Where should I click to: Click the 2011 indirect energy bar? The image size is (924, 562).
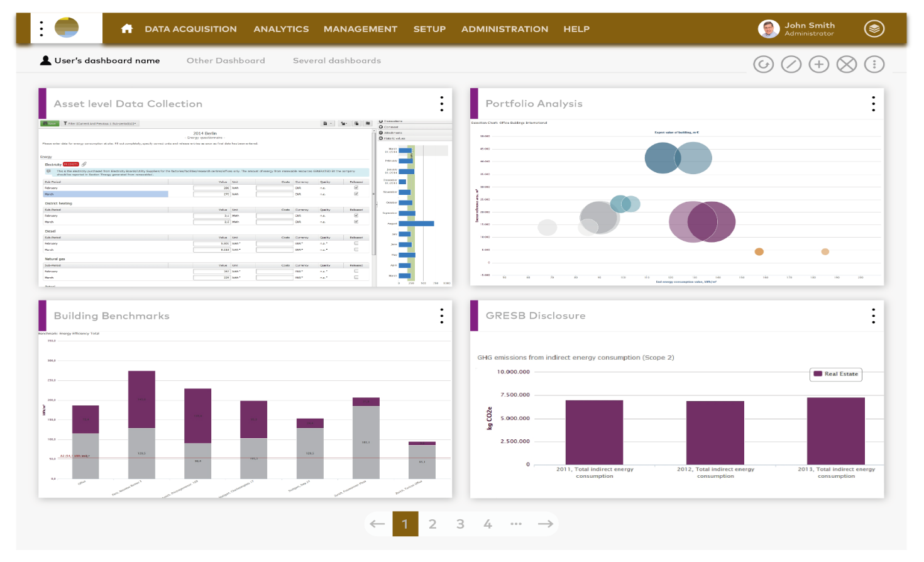(594, 433)
